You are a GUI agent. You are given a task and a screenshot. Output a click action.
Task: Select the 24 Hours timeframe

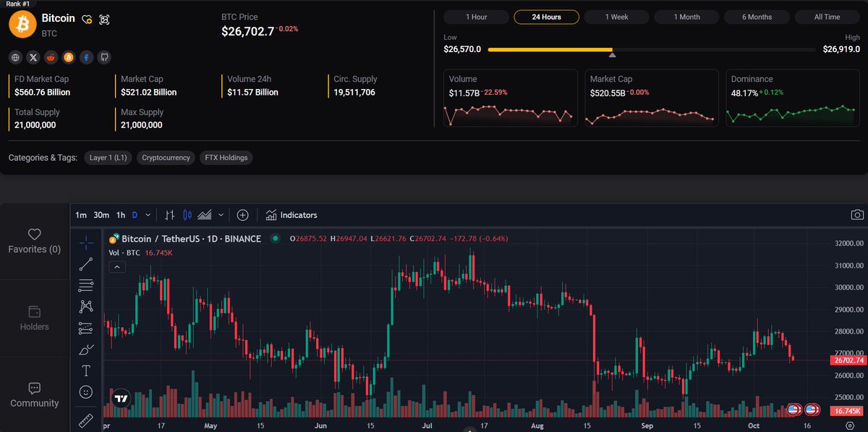[x=547, y=17]
